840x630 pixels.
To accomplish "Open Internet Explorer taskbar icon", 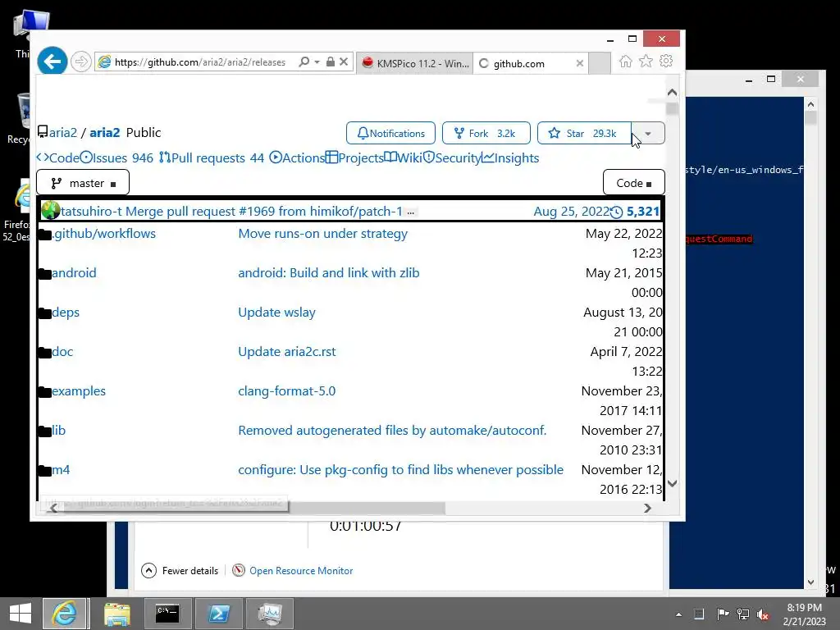I will (x=64, y=614).
